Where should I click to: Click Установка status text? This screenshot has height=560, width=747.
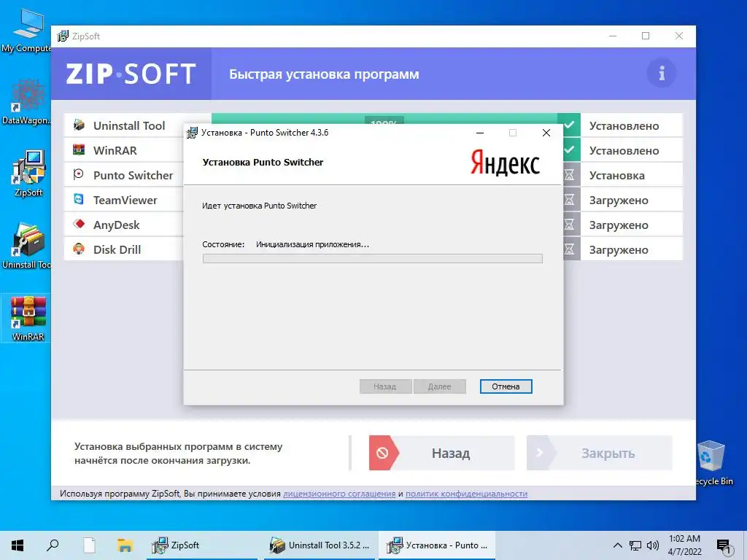point(617,175)
